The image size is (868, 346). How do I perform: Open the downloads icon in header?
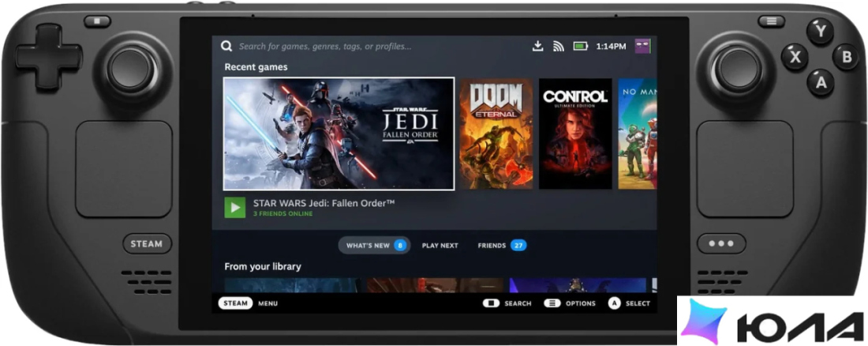click(537, 46)
